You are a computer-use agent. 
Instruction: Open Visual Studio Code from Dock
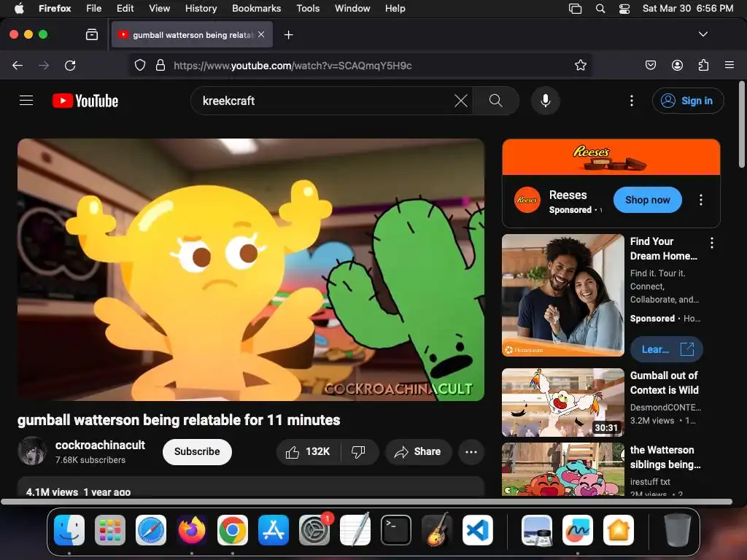point(477,529)
